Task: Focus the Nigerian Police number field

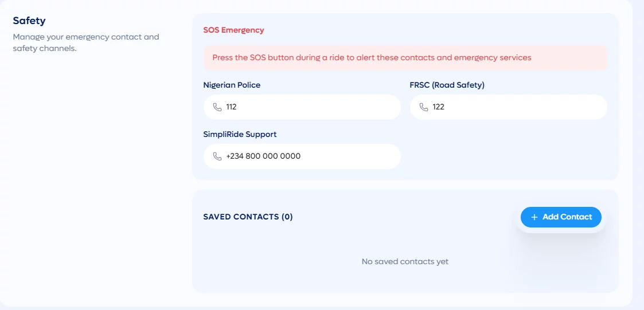Action: pos(302,107)
